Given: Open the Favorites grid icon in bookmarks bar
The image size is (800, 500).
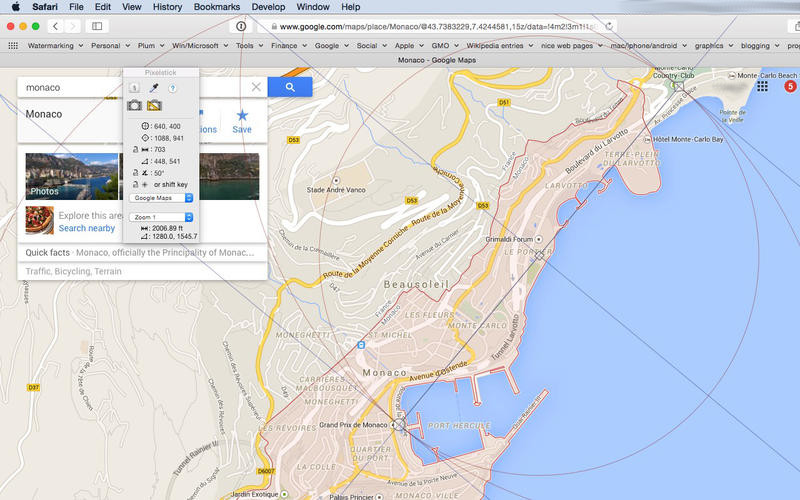Looking at the screenshot, I should coord(13,45).
